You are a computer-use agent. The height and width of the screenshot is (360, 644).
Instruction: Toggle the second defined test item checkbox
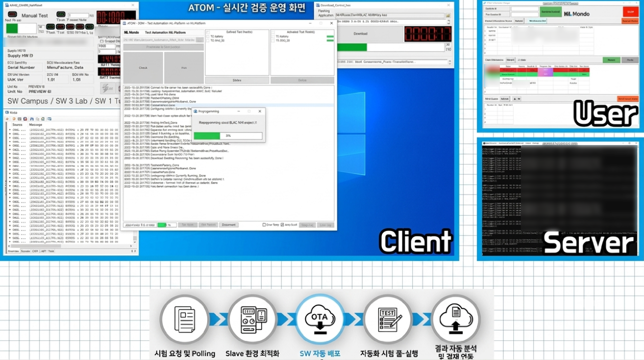click(208, 40)
